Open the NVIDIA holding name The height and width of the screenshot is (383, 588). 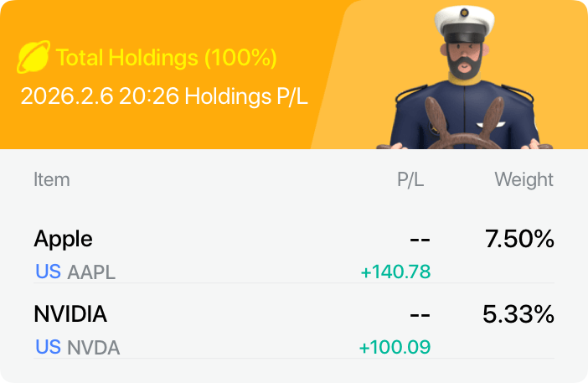tap(70, 314)
